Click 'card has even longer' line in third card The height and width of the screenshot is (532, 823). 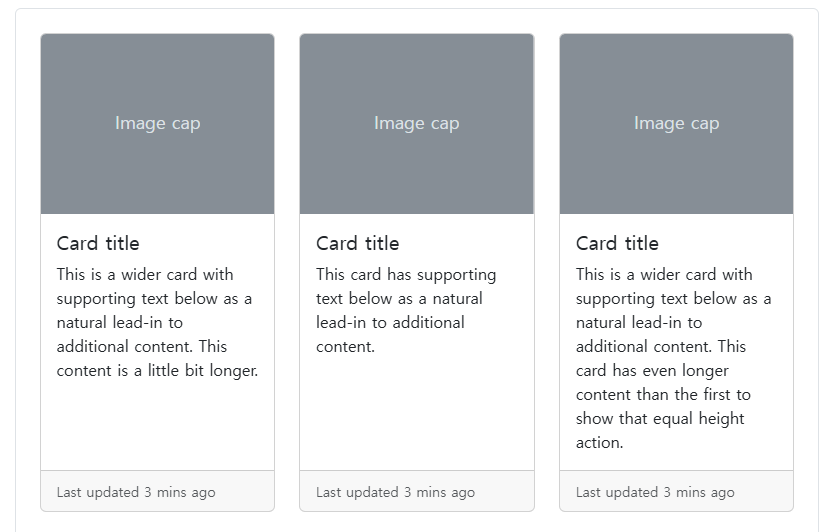click(652, 371)
